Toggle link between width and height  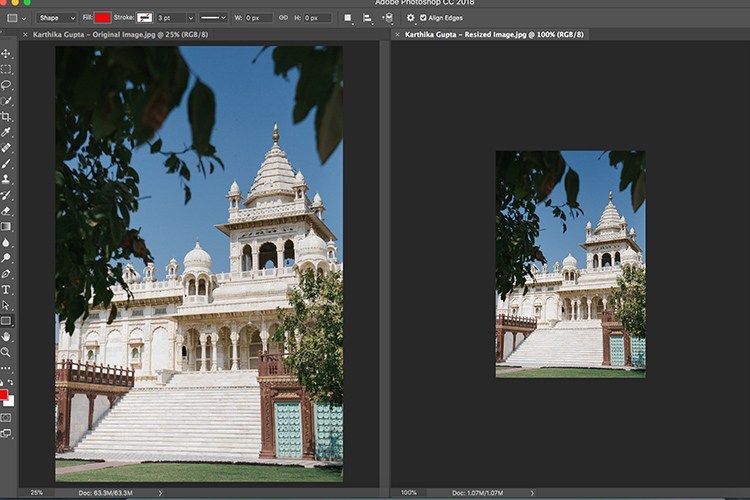[x=284, y=18]
